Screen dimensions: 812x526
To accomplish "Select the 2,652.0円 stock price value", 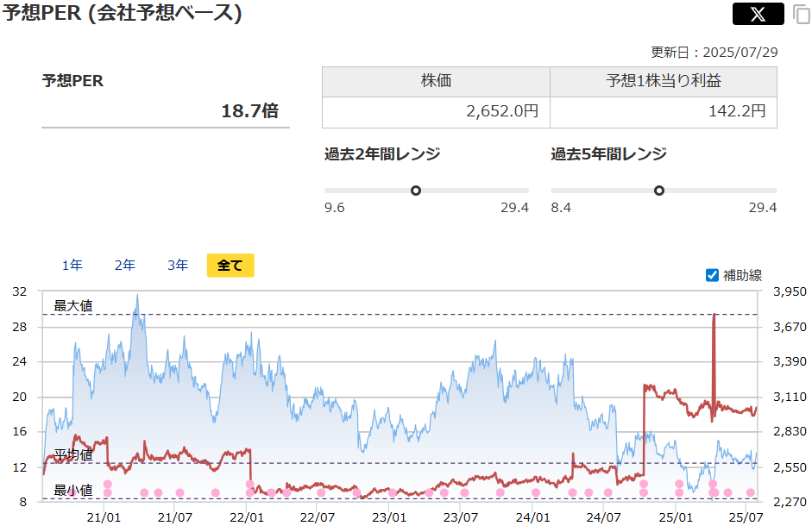I will [501, 111].
